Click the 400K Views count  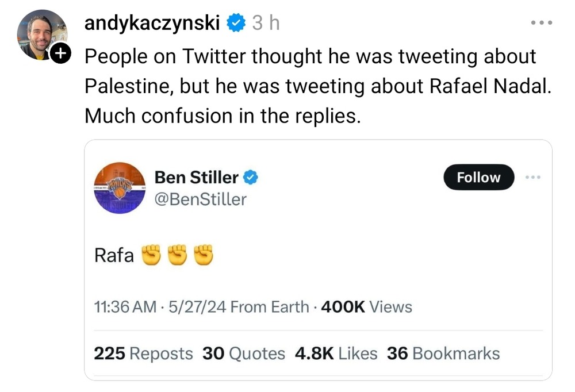(366, 307)
